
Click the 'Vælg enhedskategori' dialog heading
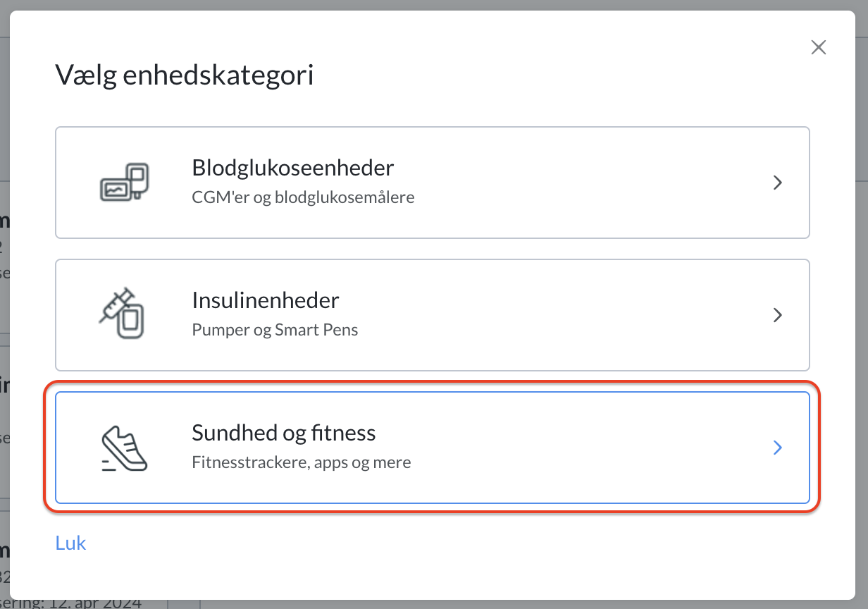coord(185,75)
